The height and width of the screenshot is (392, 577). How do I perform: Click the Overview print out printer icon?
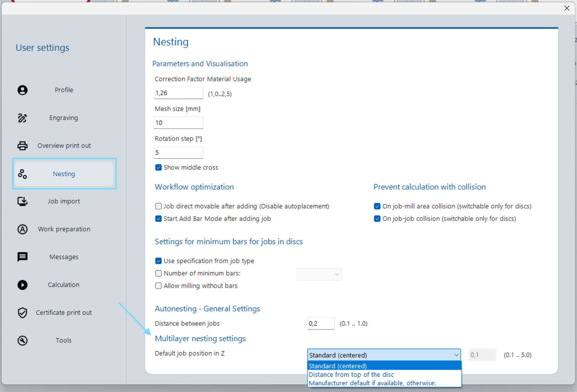coord(22,145)
